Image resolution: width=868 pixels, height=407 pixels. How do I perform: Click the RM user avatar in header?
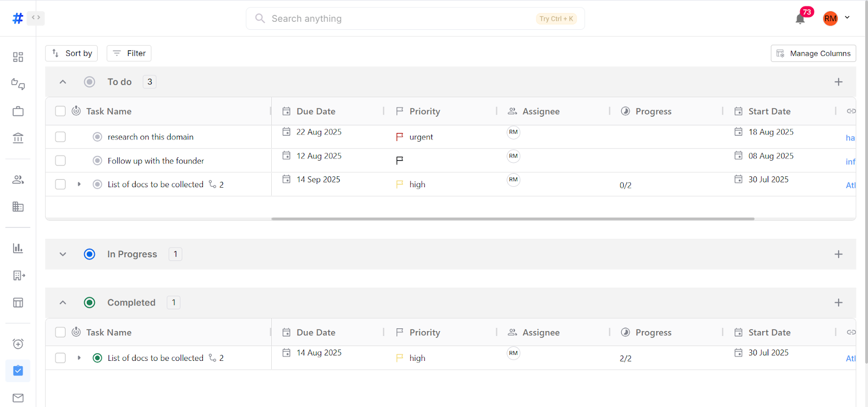click(x=830, y=18)
